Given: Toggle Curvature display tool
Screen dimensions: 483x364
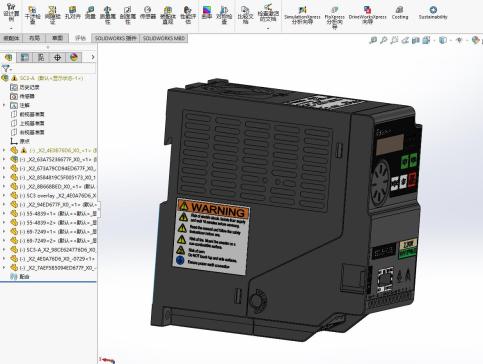Looking at the screenshot, I should [x=207, y=13].
